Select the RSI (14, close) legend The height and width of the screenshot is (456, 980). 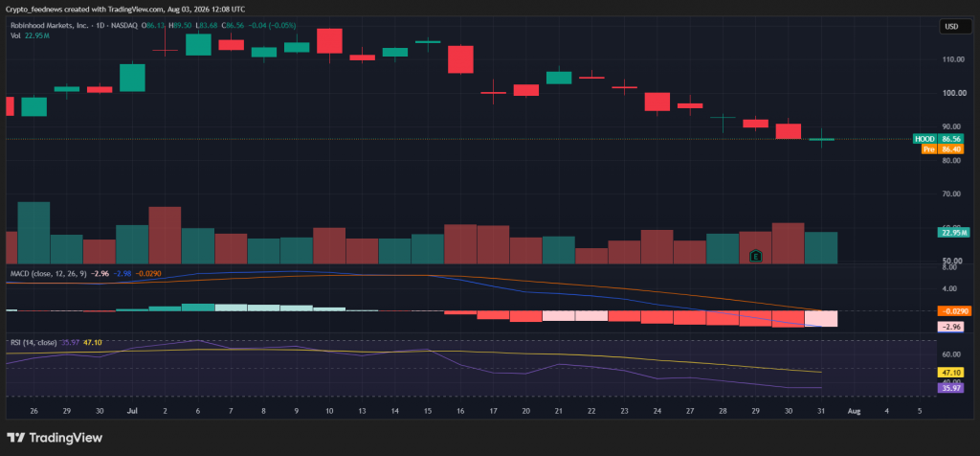33,342
